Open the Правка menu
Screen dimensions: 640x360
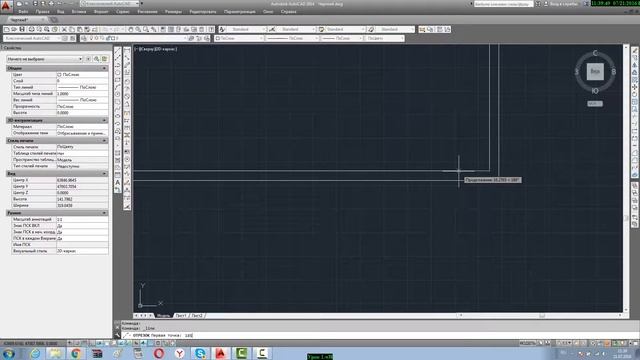click(42, 12)
